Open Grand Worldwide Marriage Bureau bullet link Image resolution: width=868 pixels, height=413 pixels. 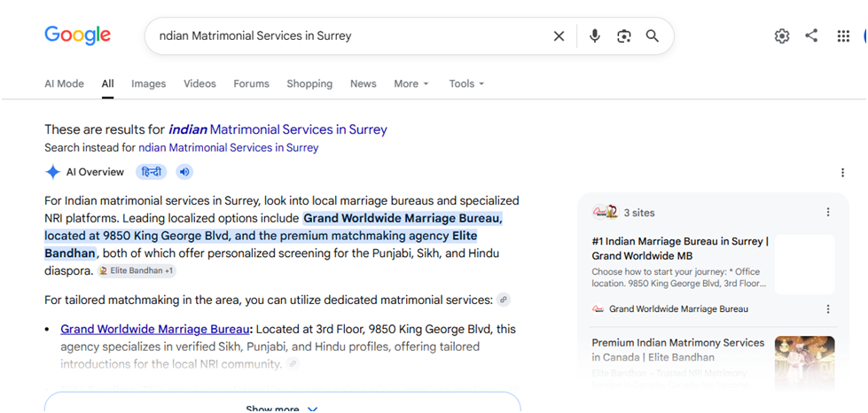click(x=155, y=329)
